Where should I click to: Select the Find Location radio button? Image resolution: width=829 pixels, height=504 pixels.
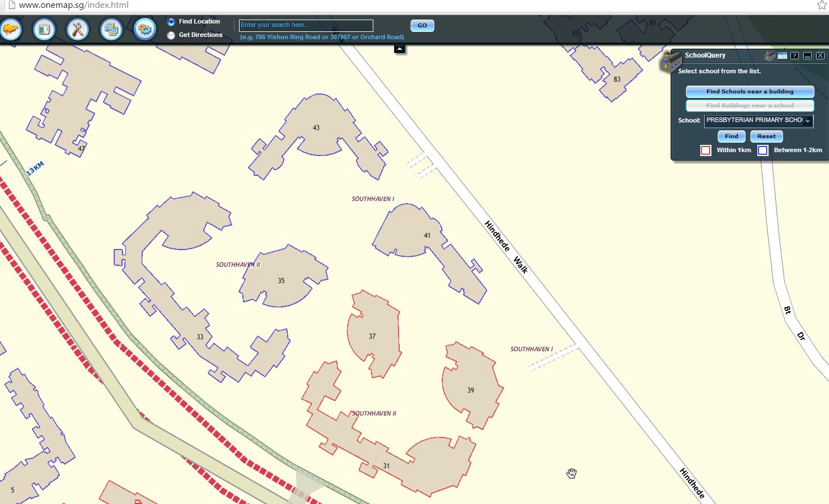pyautogui.click(x=171, y=22)
